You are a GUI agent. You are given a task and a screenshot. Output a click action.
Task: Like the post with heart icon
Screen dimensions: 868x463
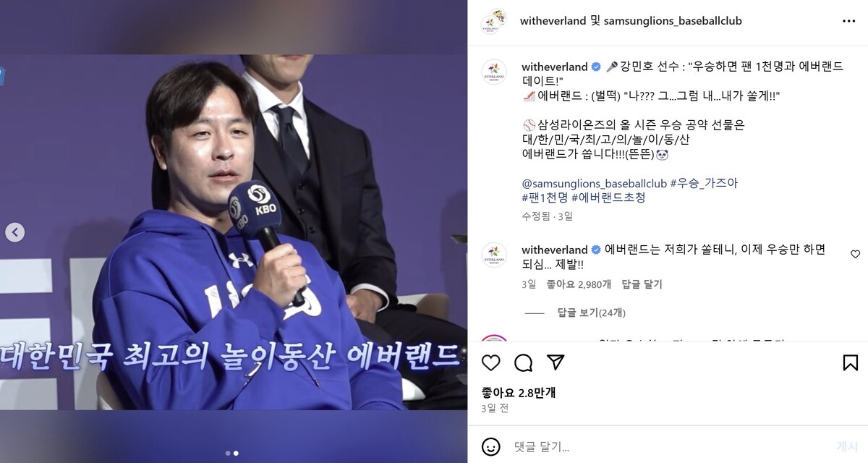[x=491, y=362]
